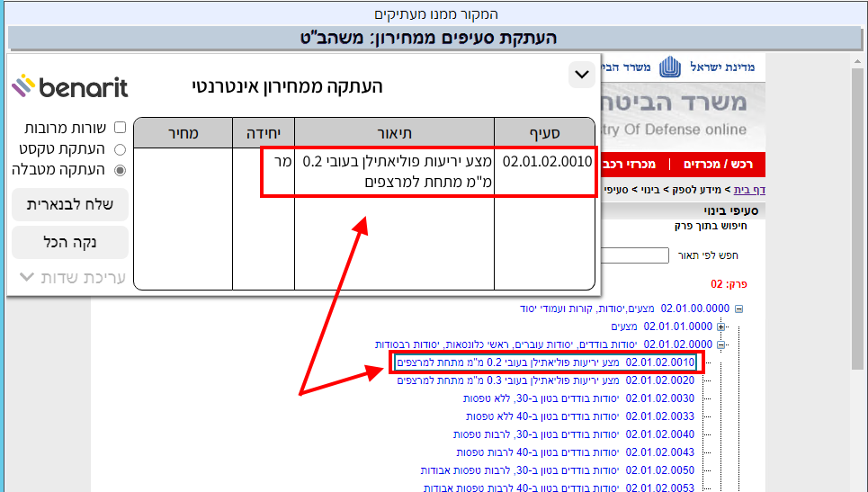
Task: Select the העתקת מטבלה radio option
Action: (x=120, y=169)
